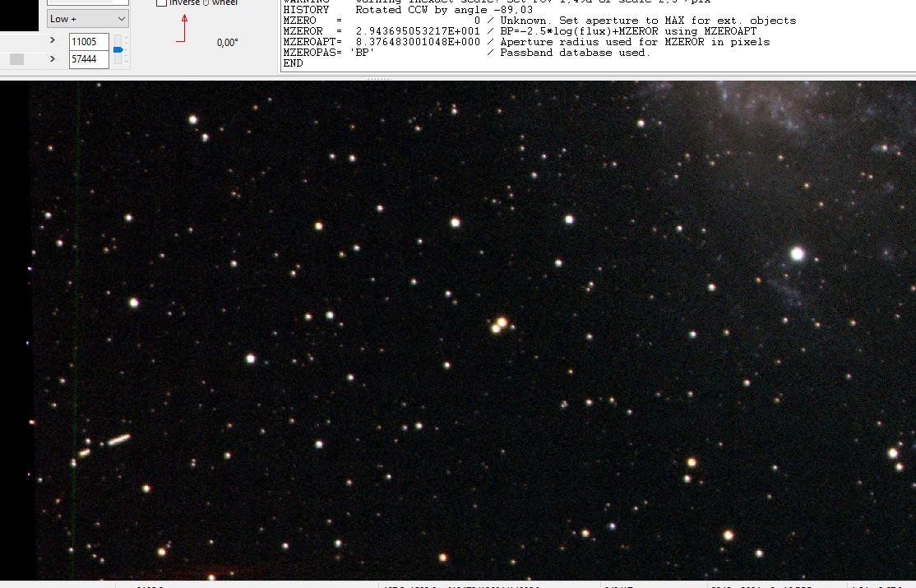Toggle the Inverse mouse wheel checkbox

pos(162,3)
